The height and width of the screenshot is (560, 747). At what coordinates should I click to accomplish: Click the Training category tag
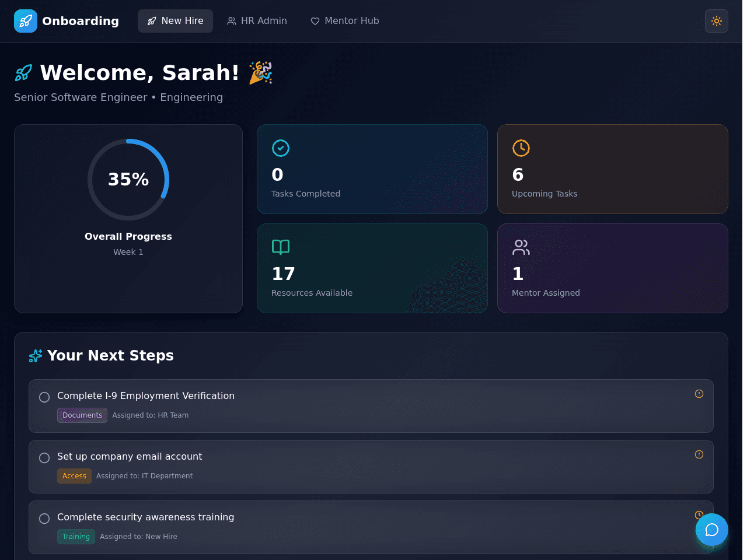tap(76, 537)
